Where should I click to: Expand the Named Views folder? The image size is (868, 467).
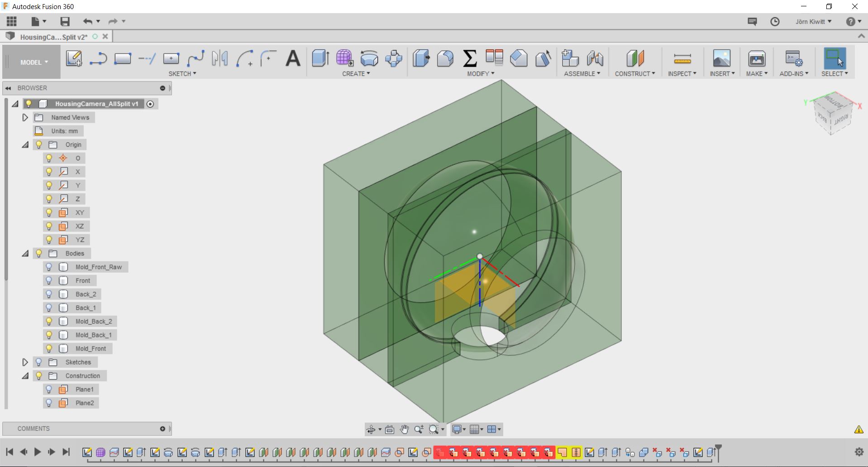click(x=25, y=117)
